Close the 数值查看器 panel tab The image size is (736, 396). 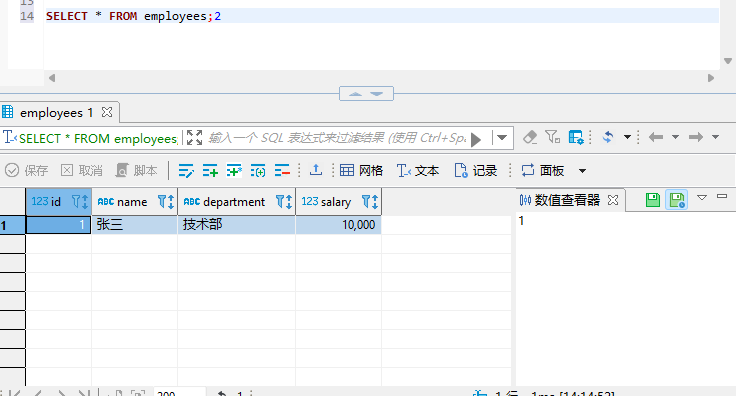pyautogui.click(x=613, y=200)
